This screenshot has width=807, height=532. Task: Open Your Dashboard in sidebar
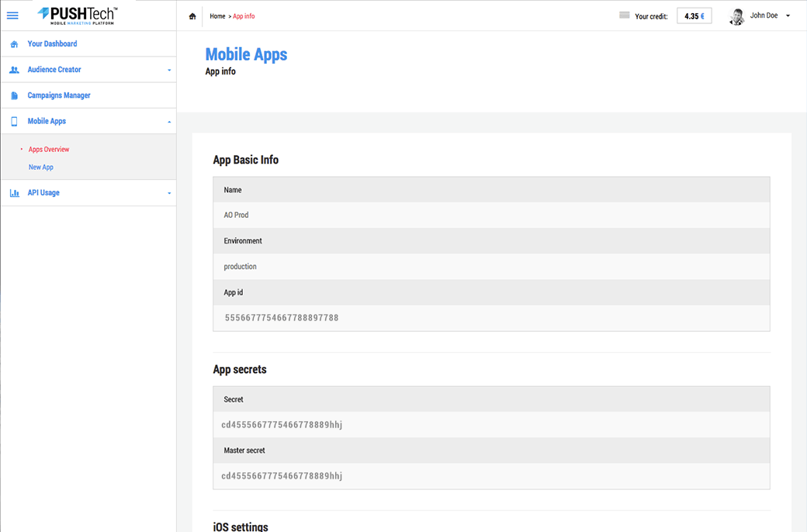[52, 43]
